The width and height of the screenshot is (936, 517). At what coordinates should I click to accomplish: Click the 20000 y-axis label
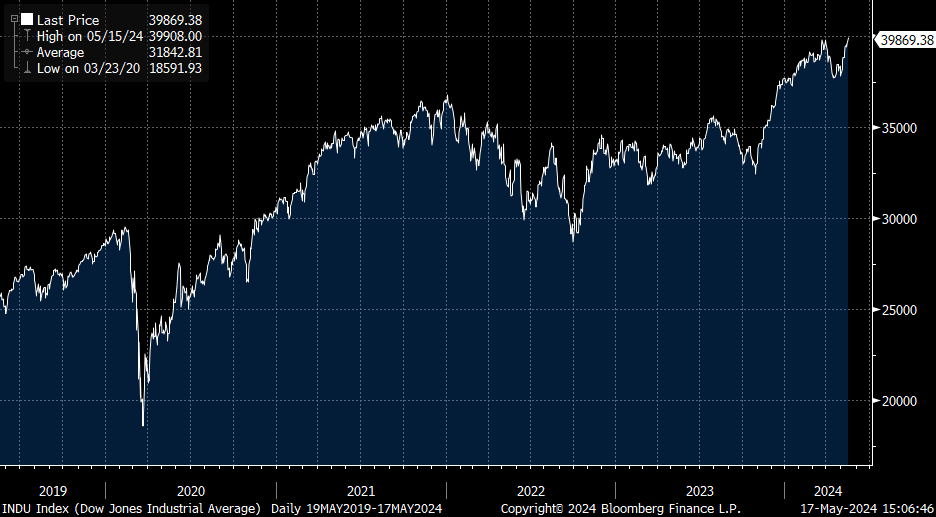point(898,401)
